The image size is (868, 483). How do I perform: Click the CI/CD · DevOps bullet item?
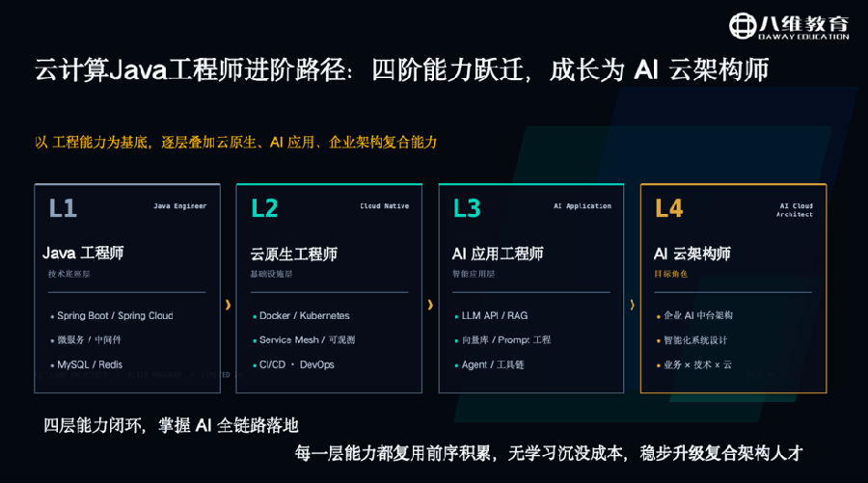293,364
